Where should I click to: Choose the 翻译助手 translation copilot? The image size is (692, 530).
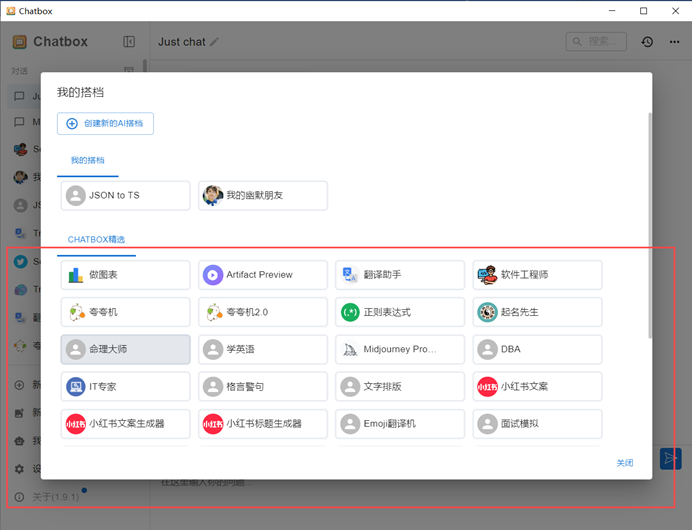(400, 274)
